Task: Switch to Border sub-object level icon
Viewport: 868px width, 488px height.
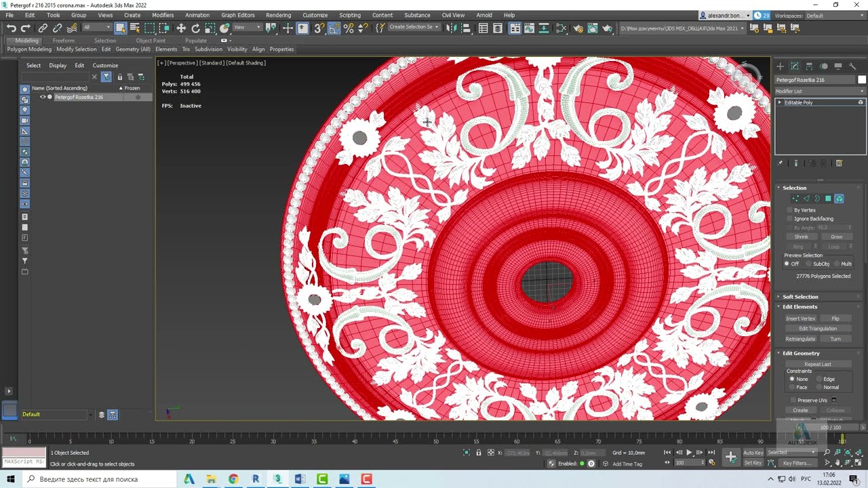Action: (x=817, y=199)
